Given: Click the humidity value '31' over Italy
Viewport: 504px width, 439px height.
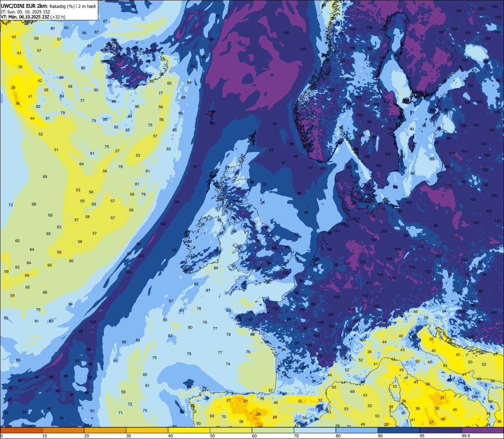Looking at the screenshot, I should coord(442,398).
